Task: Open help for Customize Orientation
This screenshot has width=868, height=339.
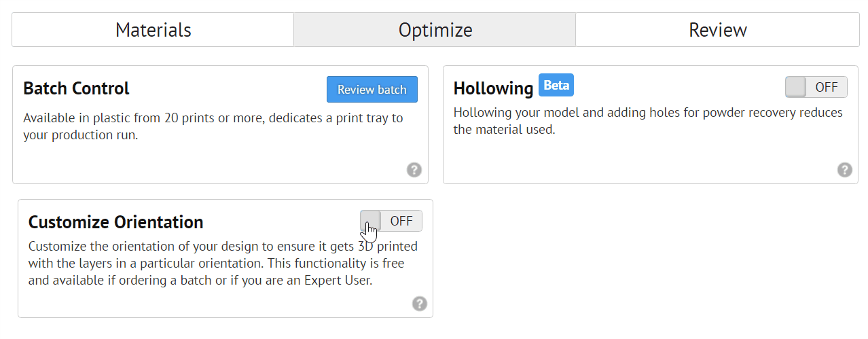Action: (420, 304)
